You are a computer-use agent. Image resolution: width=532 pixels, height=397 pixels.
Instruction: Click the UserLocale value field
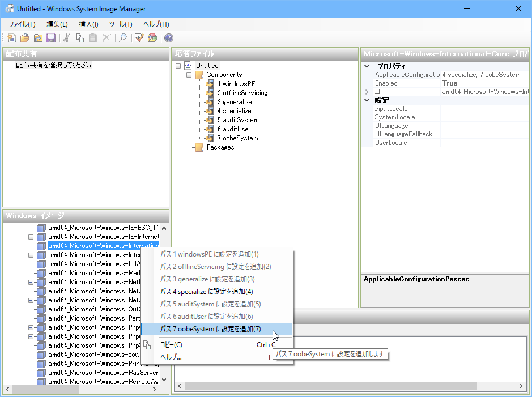pyautogui.click(x=484, y=143)
